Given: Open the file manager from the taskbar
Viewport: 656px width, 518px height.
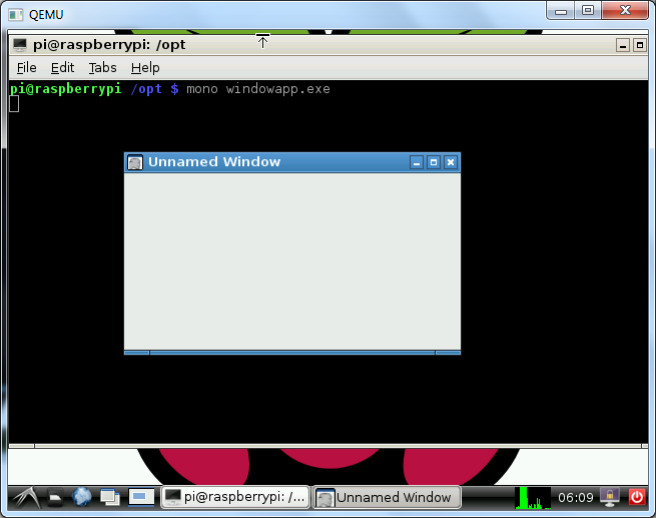Looking at the screenshot, I should coord(55,497).
